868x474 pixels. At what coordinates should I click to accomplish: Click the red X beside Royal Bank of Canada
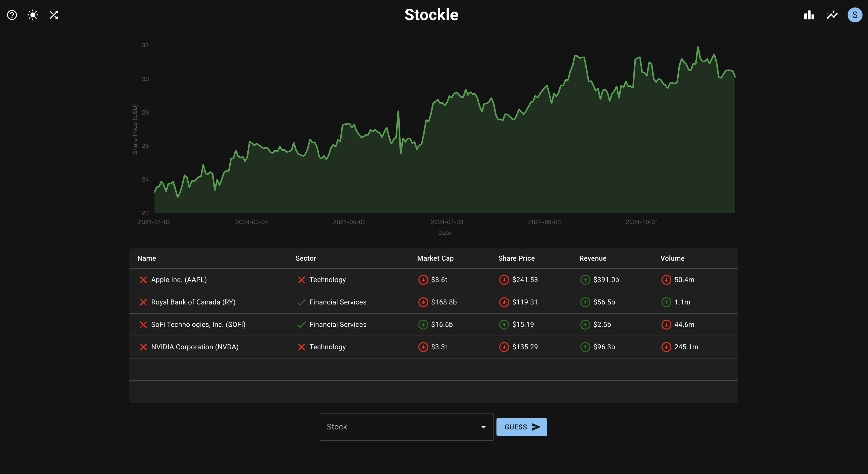point(143,302)
